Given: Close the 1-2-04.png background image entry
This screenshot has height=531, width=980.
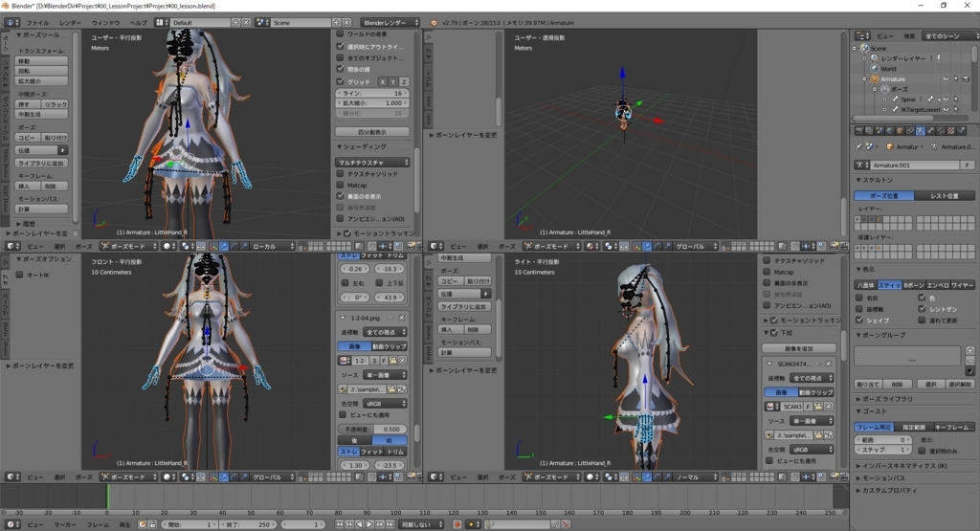Looking at the screenshot, I should point(401,318).
